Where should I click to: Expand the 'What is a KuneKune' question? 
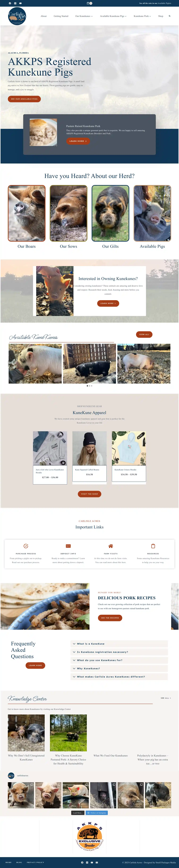tap(119, 644)
